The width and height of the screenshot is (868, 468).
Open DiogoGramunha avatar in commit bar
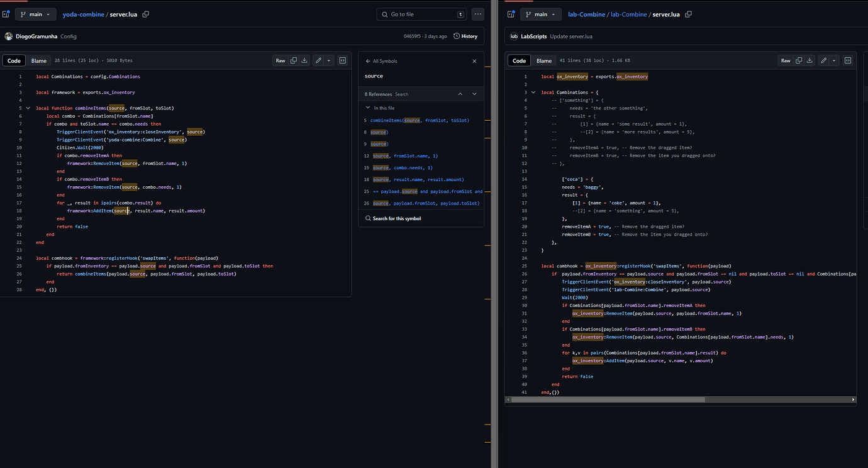tap(9, 36)
